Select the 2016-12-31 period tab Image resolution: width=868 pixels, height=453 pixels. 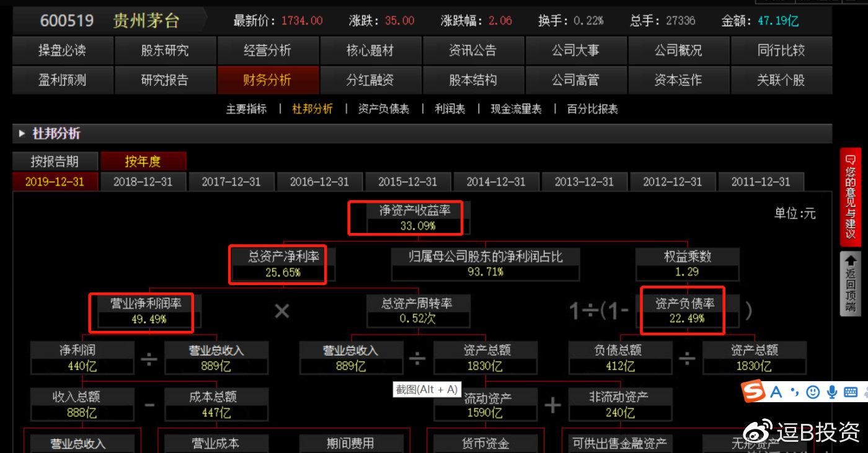click(x=319, y=182)
